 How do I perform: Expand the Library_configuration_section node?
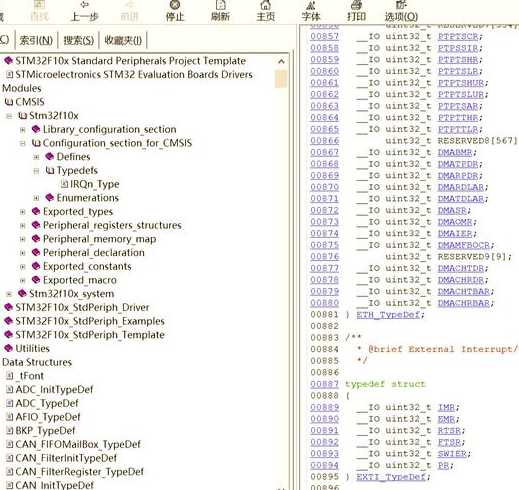pyautogui.click(x=23, y=130)
